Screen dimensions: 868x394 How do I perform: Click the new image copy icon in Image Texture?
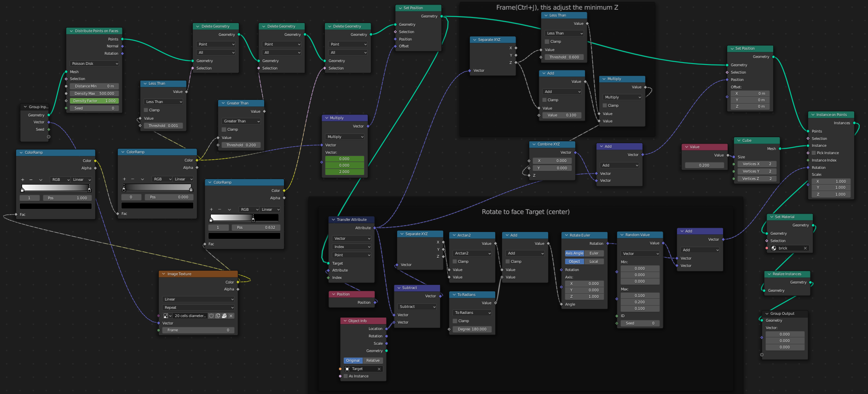pyautogui.click(x=218, y=316)
